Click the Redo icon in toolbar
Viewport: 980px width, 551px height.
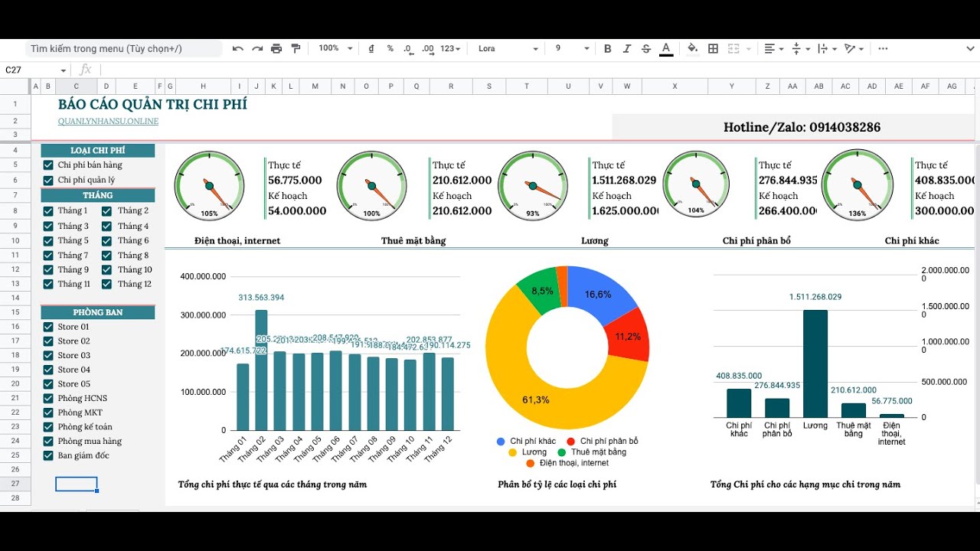coord(257,49)
